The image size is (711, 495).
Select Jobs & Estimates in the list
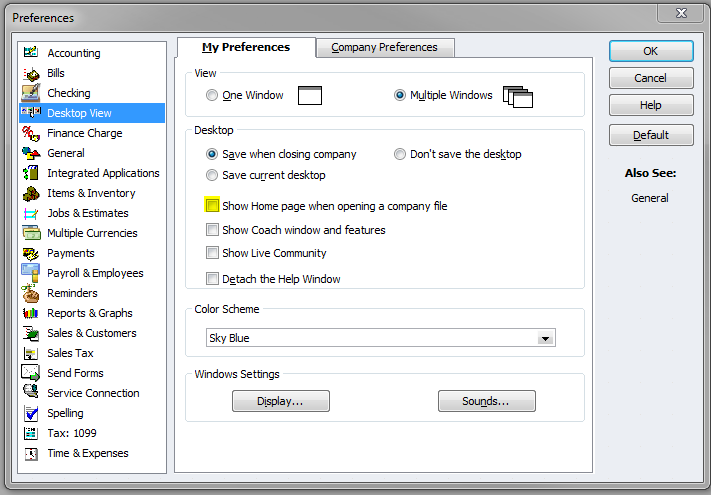pos(92,213)
